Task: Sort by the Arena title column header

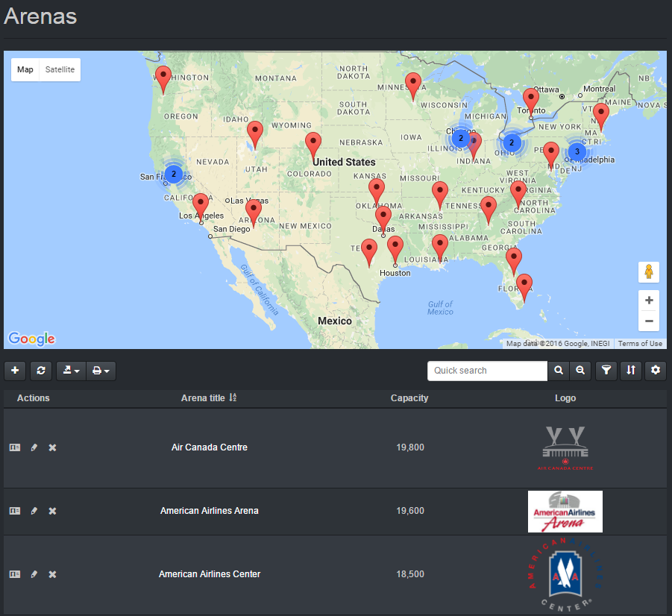Action: coord(203,398)
